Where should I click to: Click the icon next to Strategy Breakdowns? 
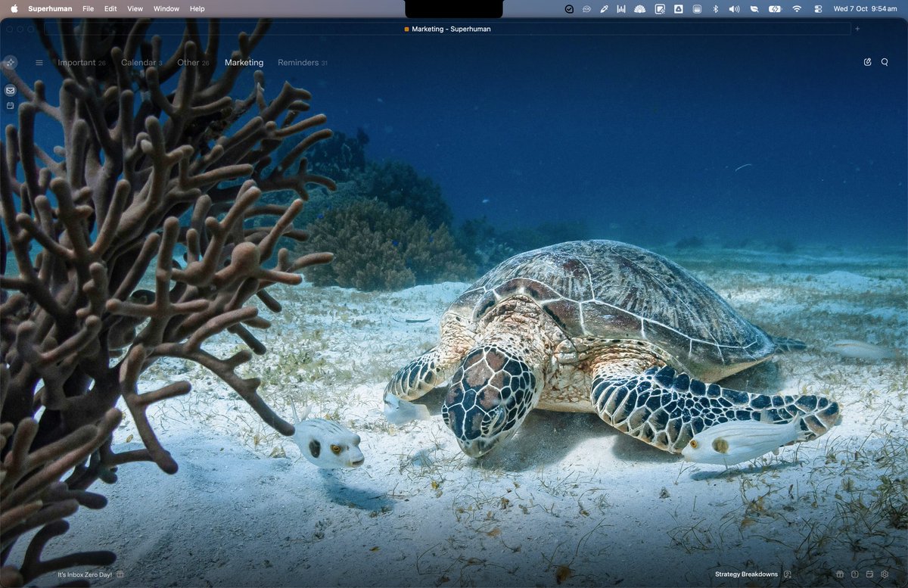[x=788, y=574]
